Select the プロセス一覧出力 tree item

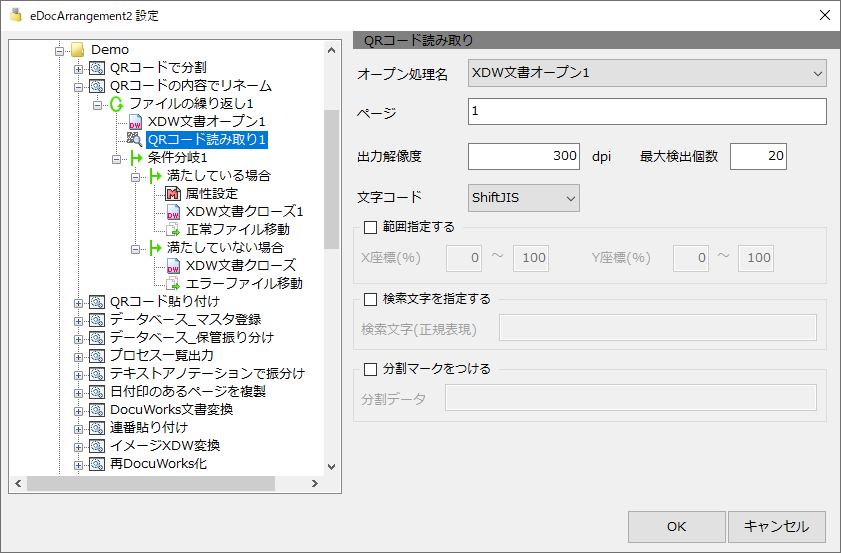(162, 356)
